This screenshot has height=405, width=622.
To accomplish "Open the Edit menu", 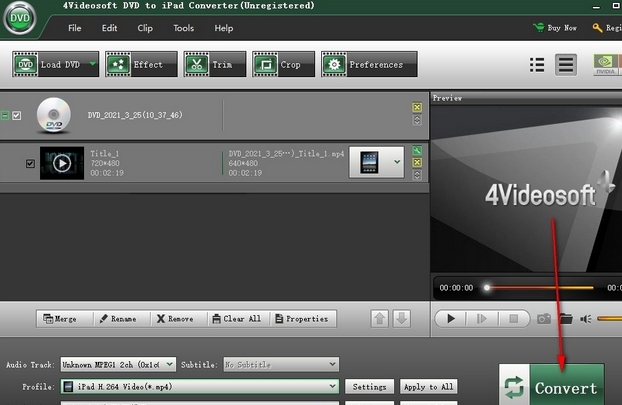I will coord(109,28).
